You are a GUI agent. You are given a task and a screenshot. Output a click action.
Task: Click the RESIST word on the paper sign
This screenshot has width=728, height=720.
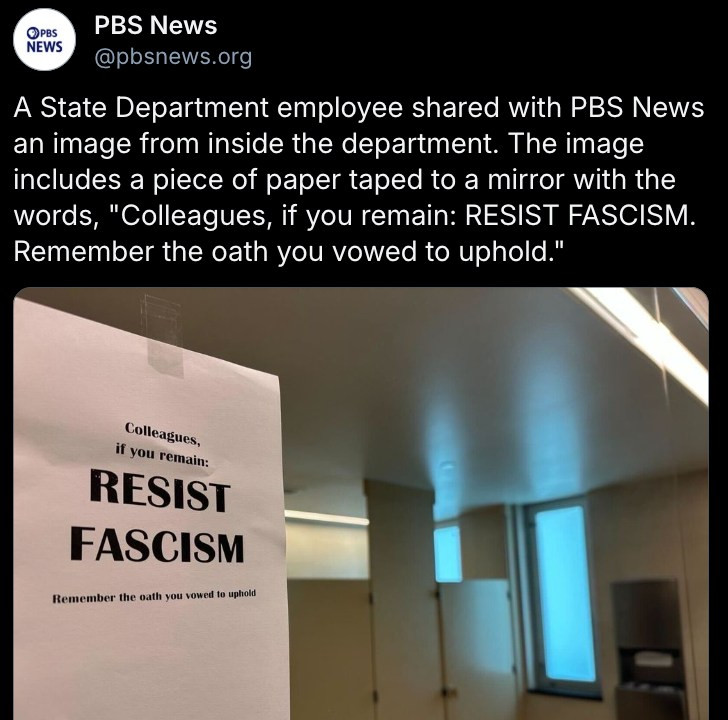point(160,489)
